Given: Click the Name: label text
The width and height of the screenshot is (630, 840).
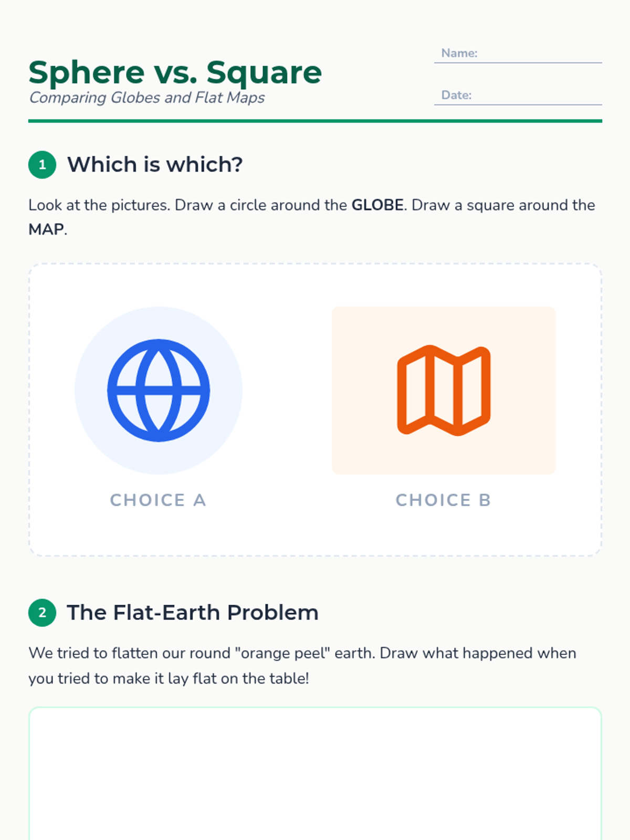Looking at the screenshot, I should [459, 53].
